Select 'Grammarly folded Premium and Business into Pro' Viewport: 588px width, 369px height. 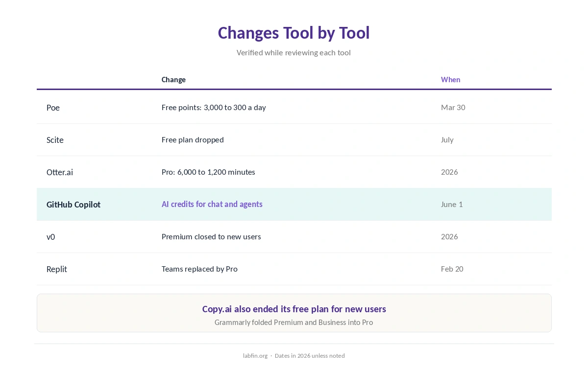294,322
